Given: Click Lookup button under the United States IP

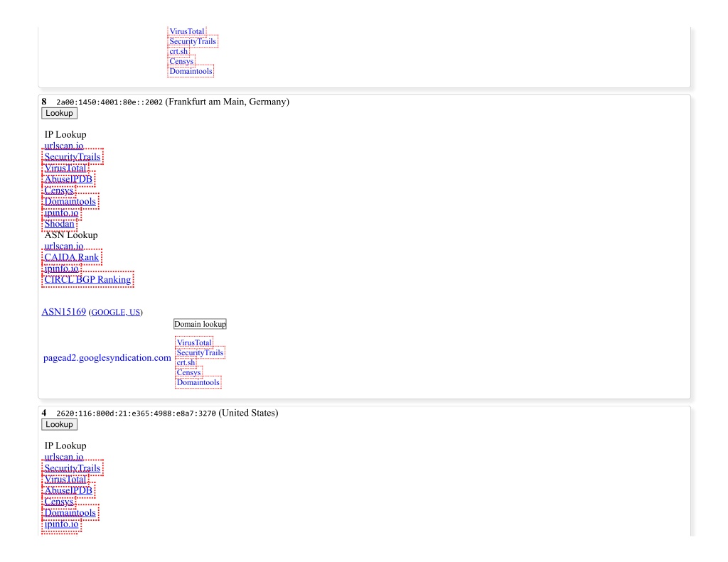Looking at the screenshot, I should (x=59, y=425).
